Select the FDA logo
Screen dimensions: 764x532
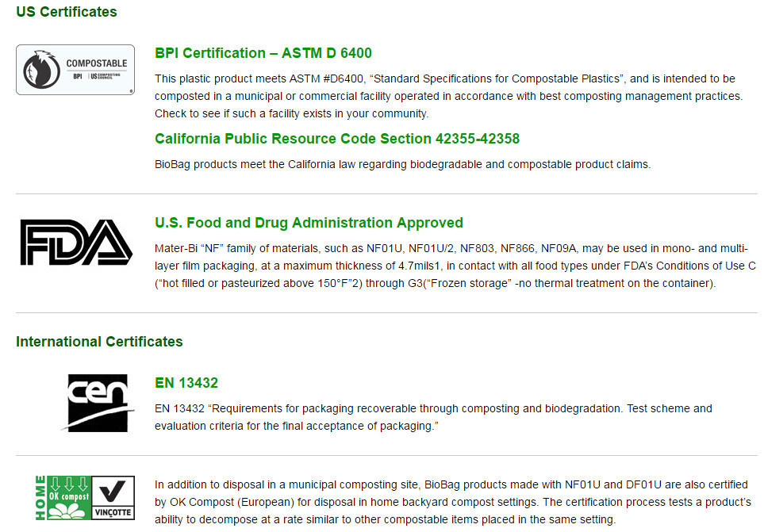[75, 243]
